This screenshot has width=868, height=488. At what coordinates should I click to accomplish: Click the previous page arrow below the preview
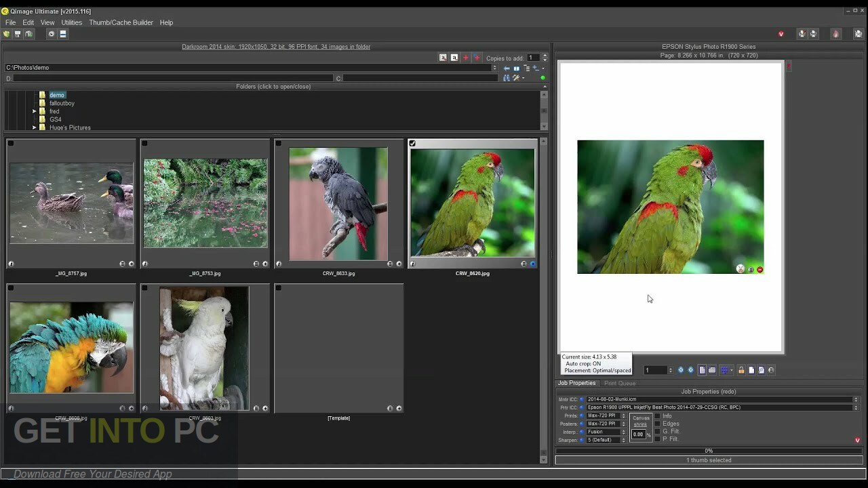coord(681,370)
